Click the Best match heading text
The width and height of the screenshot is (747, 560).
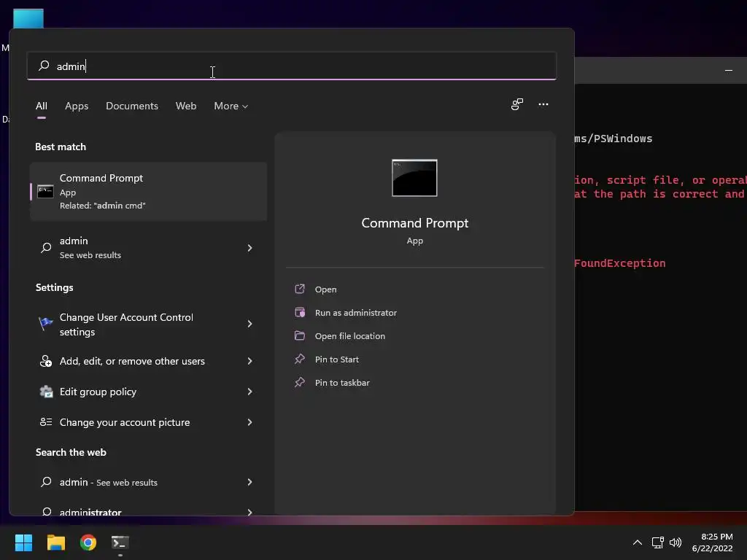coord(61,147)
